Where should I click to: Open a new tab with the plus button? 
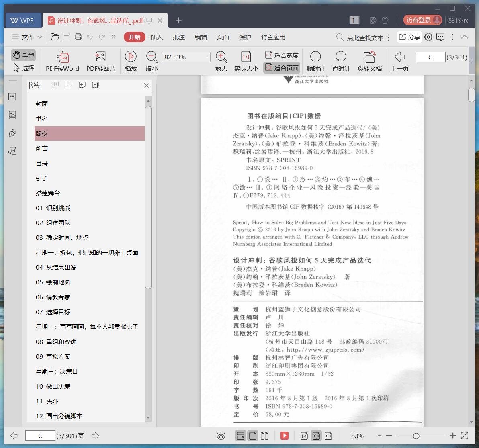coord(179,20)
